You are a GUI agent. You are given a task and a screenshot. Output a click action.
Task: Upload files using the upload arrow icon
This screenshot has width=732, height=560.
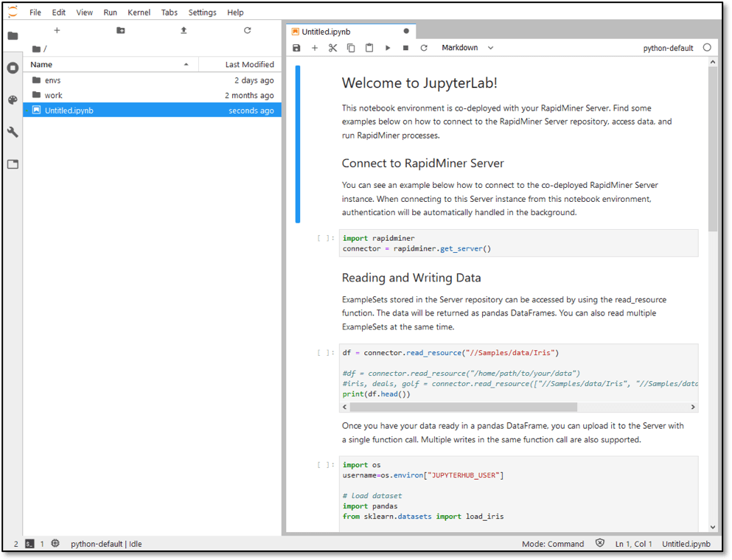pos(184,30)
